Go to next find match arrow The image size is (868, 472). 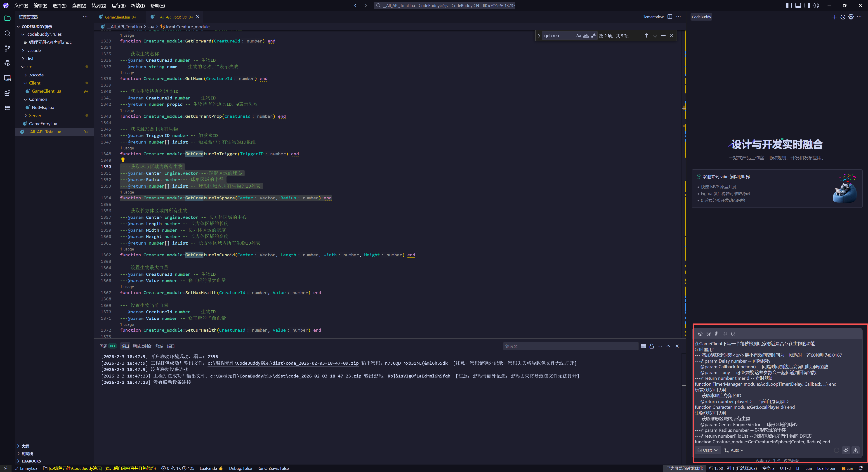655,36
